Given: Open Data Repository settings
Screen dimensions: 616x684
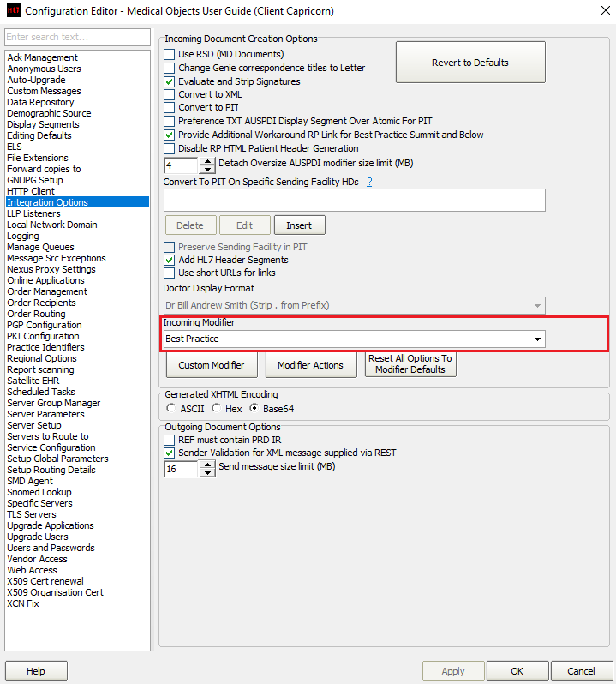Looking at the screenshot, I should [40, 102].
